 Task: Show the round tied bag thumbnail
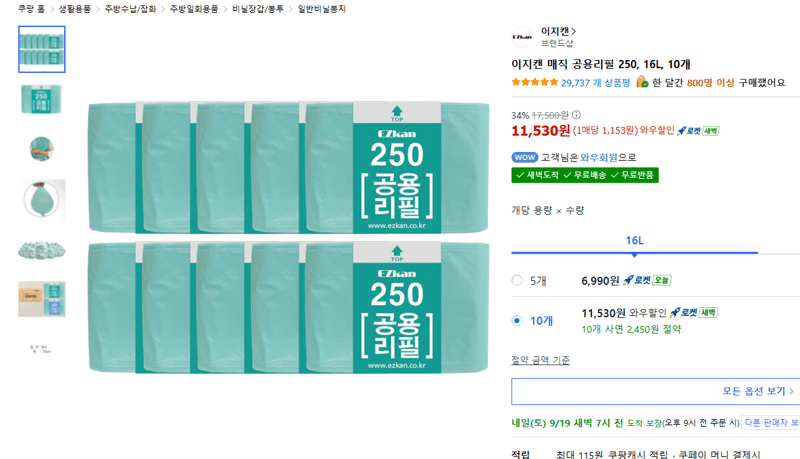pyautogui.click(x=42, y=199)
